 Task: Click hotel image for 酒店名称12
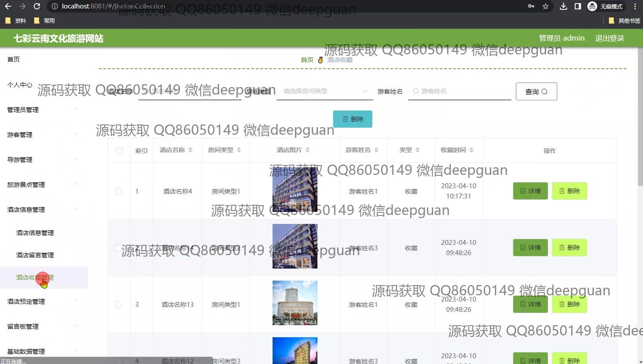(x=295, y=351)
